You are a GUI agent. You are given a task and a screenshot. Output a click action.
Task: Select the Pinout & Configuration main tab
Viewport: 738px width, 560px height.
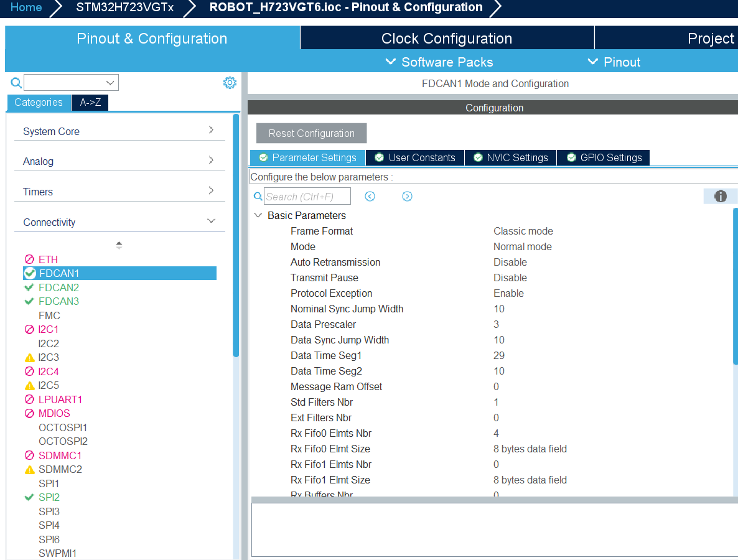(x=152, y=38)
